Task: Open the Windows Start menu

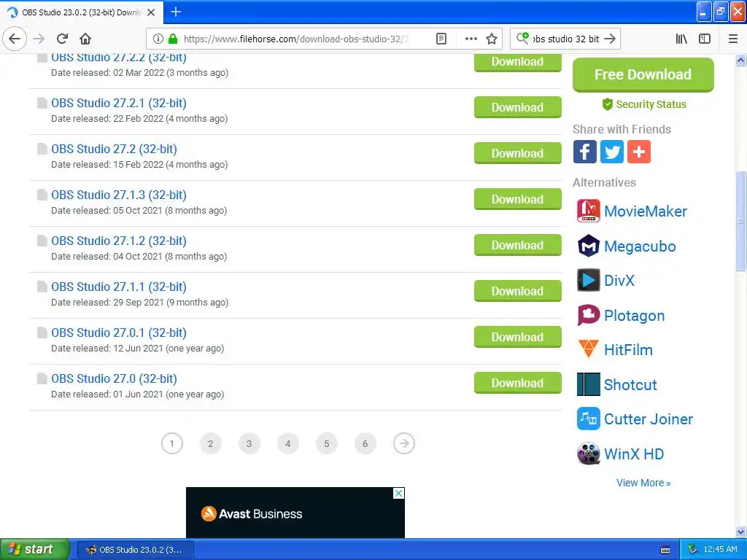Action: click(x=34, y=549)
